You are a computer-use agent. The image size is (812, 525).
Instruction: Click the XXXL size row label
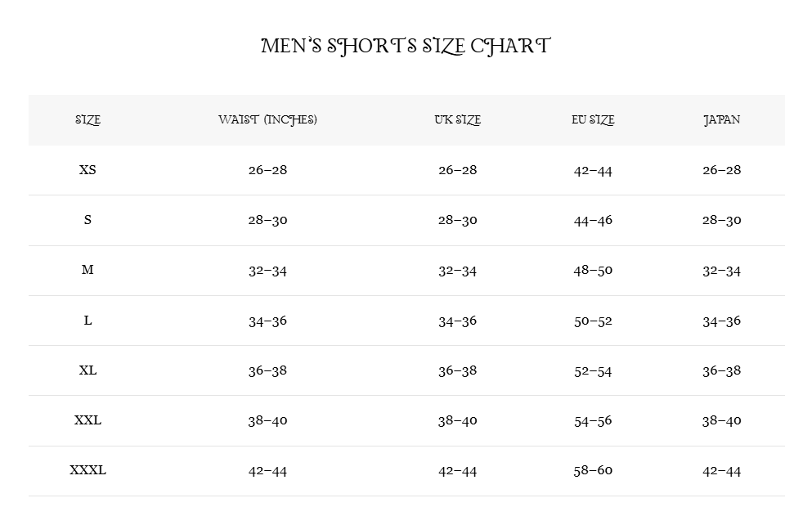[x=87, y=470]
